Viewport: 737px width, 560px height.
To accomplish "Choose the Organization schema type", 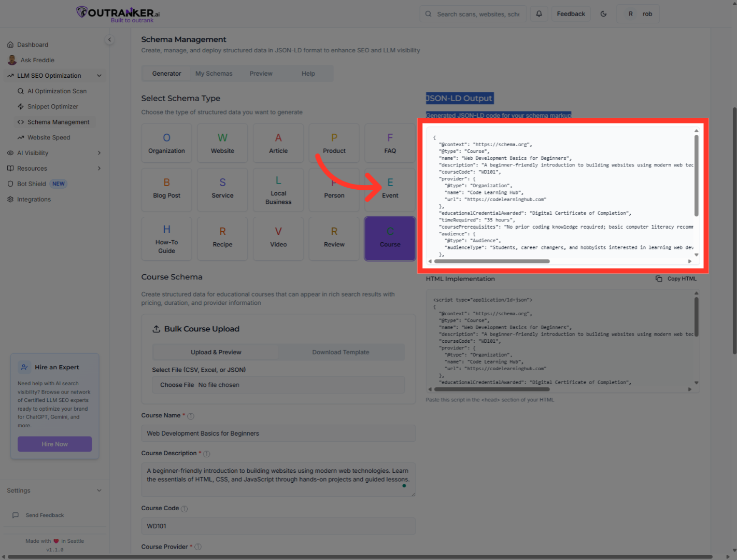I will click(x=166, y=144).
